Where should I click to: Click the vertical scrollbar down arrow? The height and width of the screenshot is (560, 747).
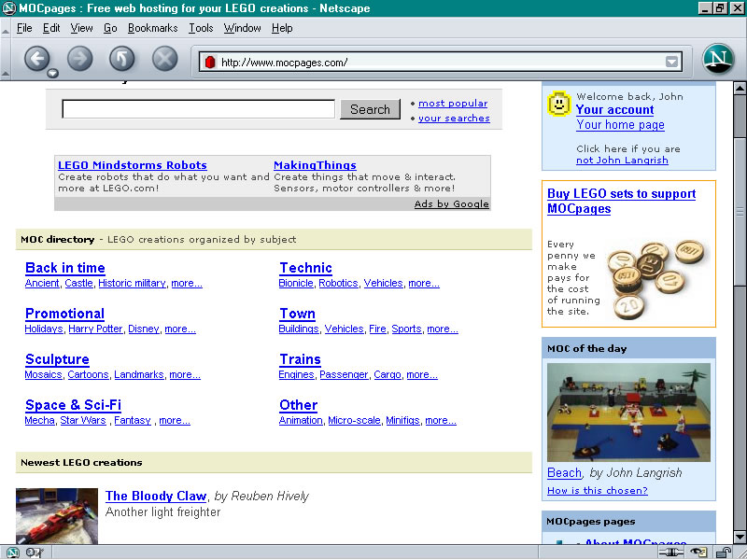point(740,538)
